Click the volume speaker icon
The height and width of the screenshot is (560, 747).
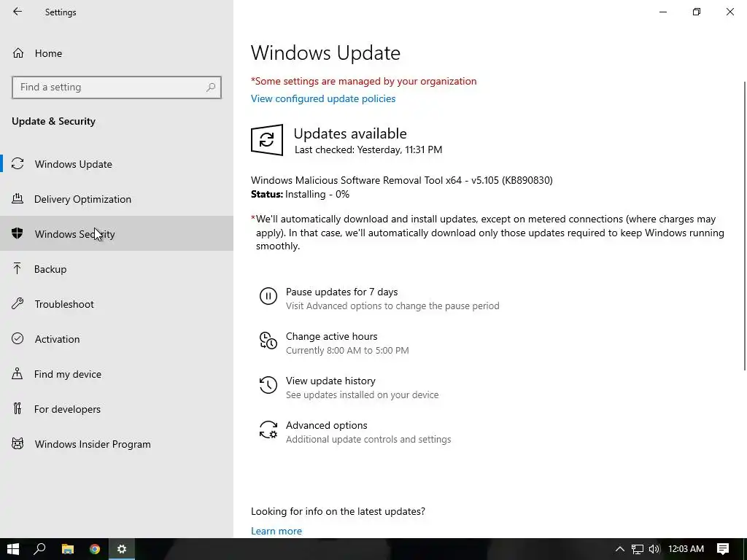654,549
